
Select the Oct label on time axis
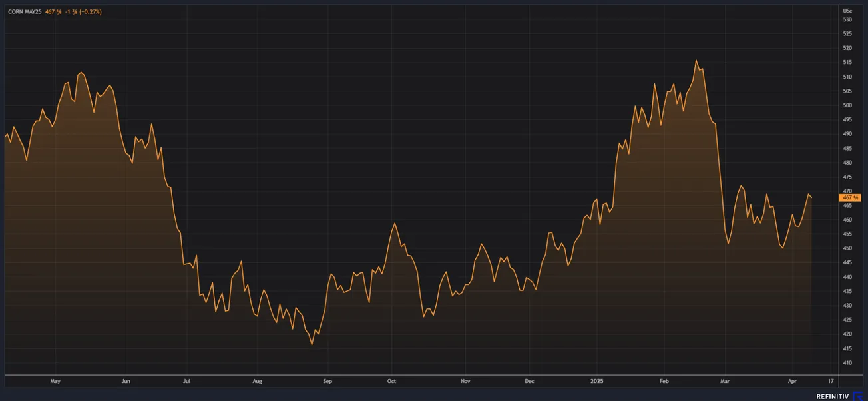pos(391,382)
